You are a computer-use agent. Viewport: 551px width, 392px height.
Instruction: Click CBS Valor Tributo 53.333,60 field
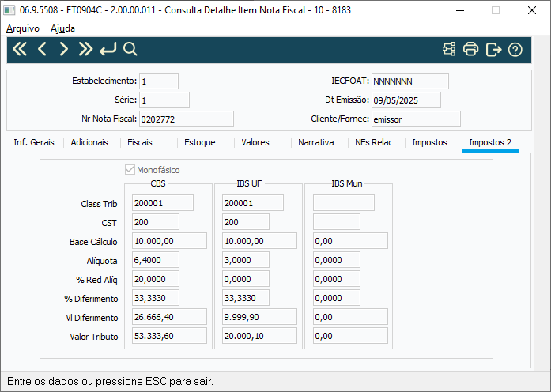click(169, 336)
